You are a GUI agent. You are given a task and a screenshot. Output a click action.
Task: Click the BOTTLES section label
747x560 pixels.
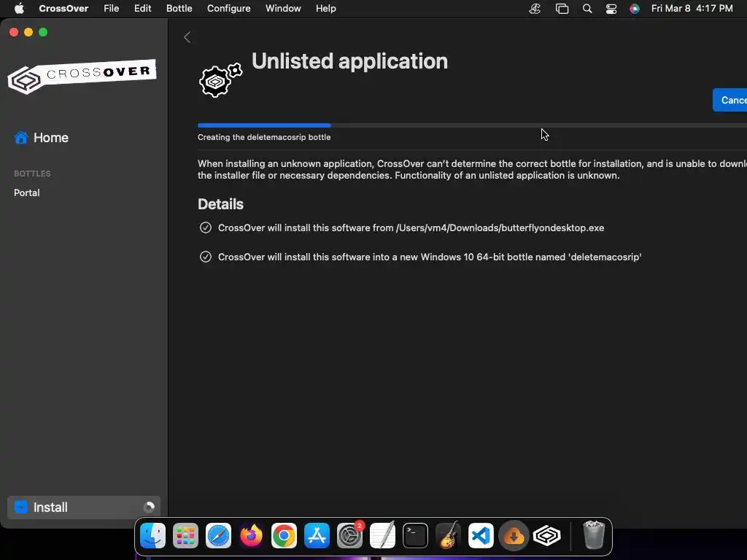32,174
